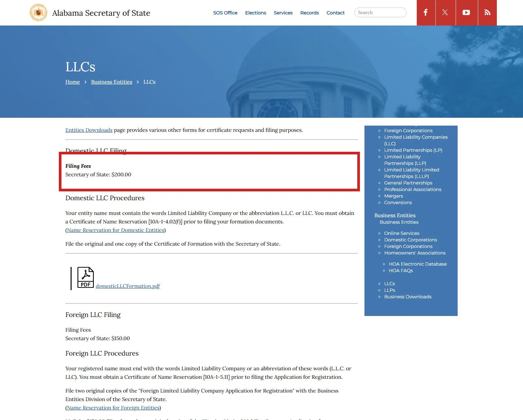Open Online Services sidebar link
This screenshot has height=420, width=523.
coord(402,233)
